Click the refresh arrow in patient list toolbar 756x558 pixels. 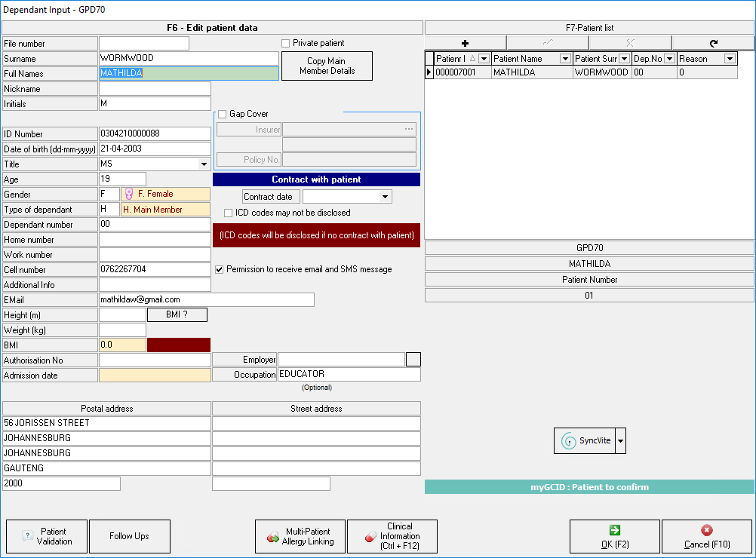(x=713, y=43)
